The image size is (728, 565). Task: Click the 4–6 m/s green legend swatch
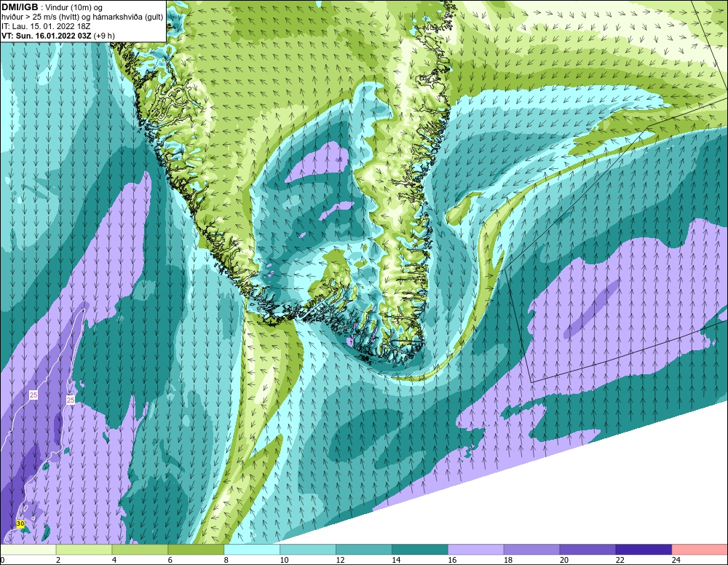pos(140,550)
